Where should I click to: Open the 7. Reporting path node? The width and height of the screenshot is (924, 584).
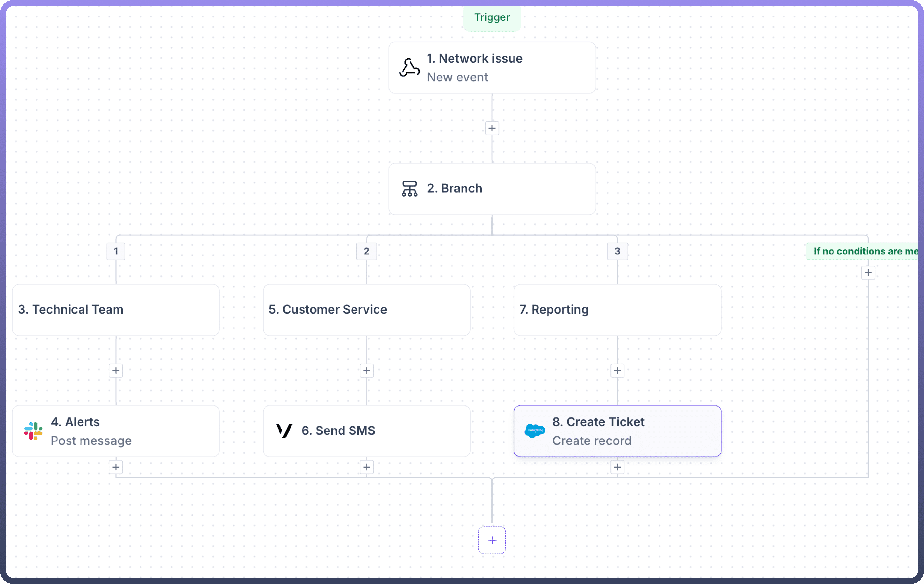point(617,309)
